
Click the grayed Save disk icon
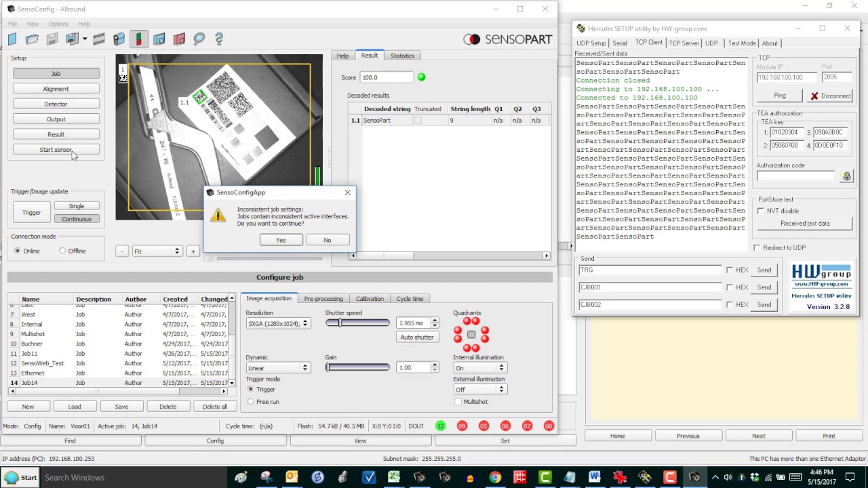[52, 39]
